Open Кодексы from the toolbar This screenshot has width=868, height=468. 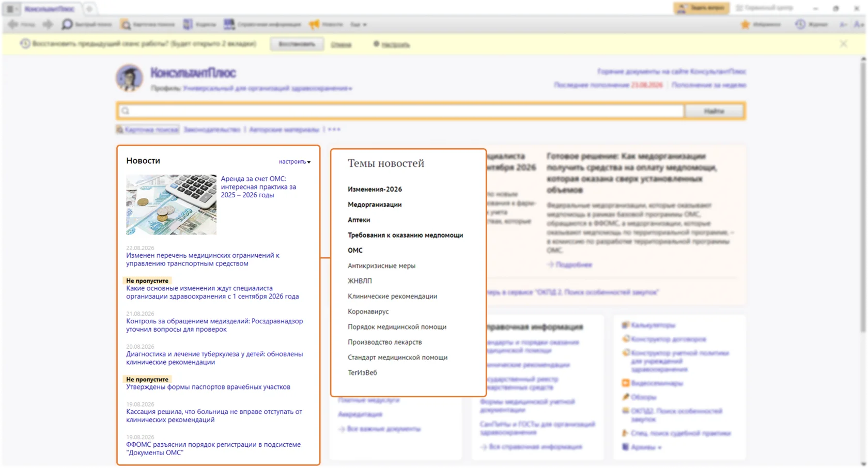point(199,24)
